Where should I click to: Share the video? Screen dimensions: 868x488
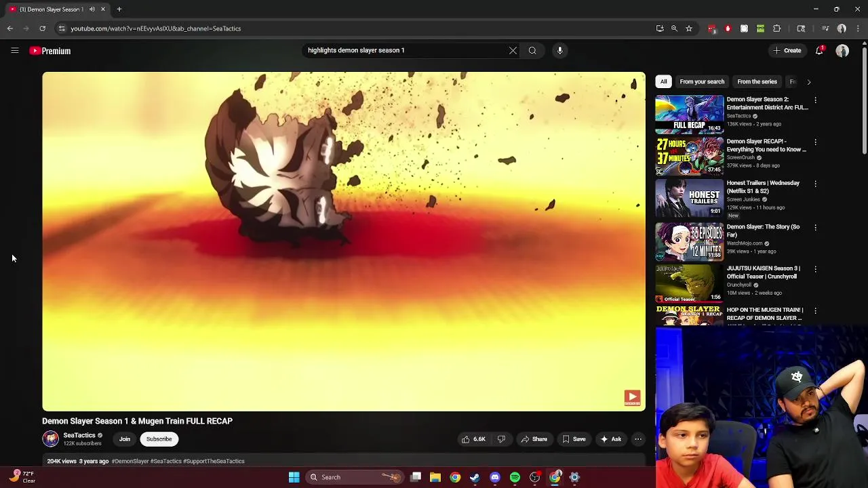(534, 439)
